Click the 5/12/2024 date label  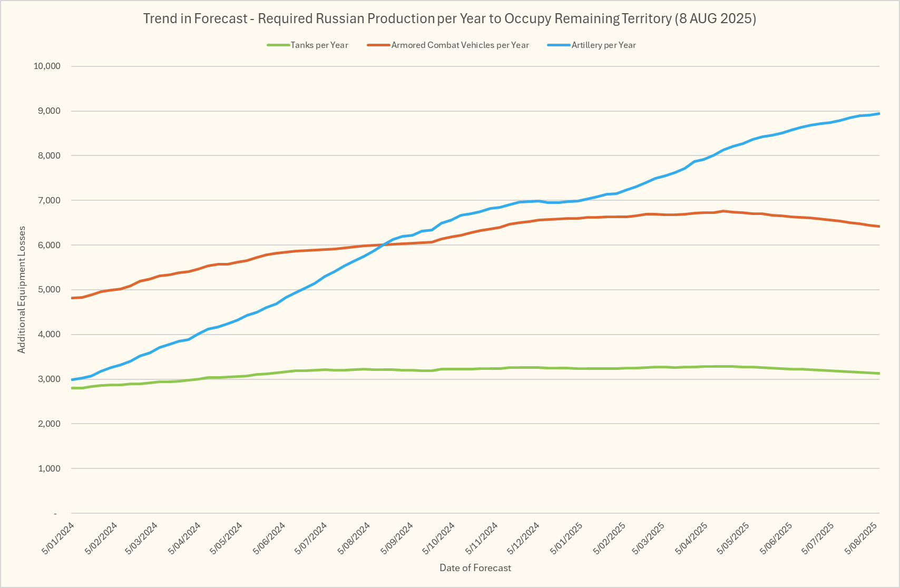click(x=523, y=538)
